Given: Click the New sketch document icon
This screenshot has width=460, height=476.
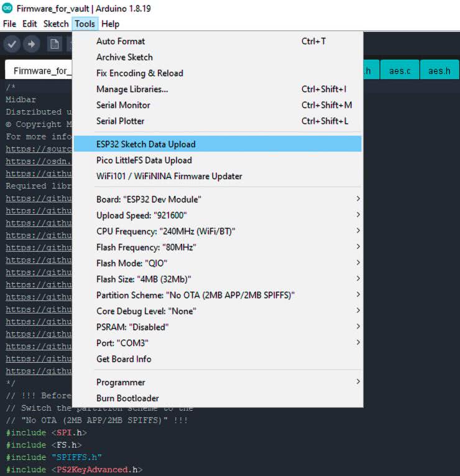Looking at the screenshot, I should point(55,44).
